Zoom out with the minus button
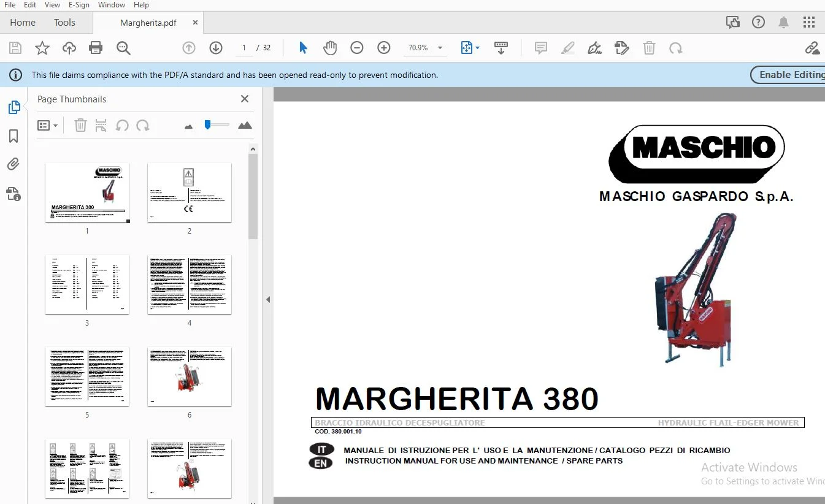 pyautogui.click(x=357, y=48)
